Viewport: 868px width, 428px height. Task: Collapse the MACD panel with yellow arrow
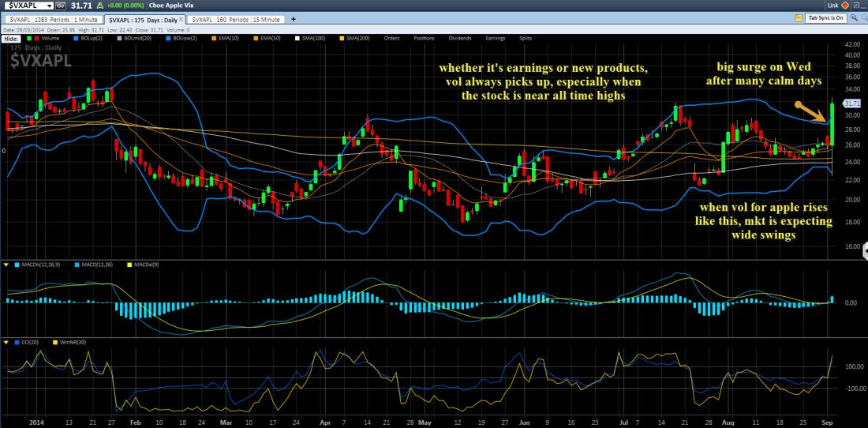pos(7,264)
